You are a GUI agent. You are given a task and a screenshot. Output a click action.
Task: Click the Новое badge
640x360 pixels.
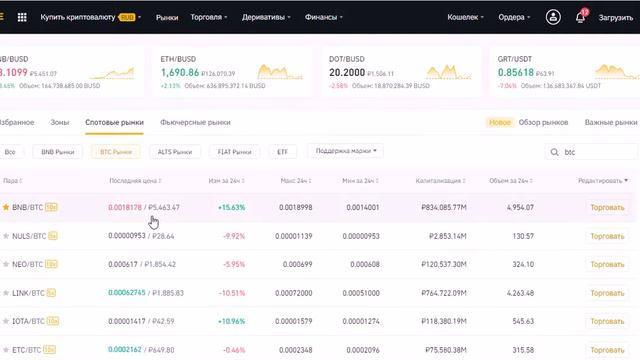click(500, 122)
